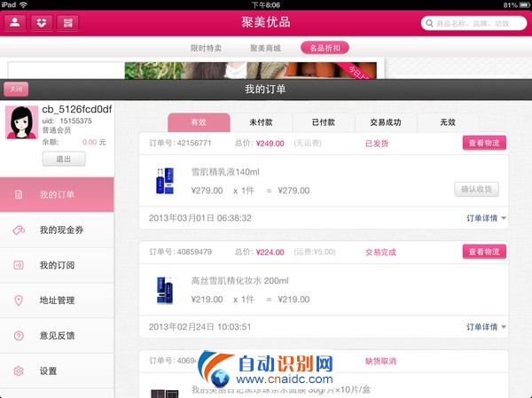Click the search magnifier icon

click(x=429, y=23)
